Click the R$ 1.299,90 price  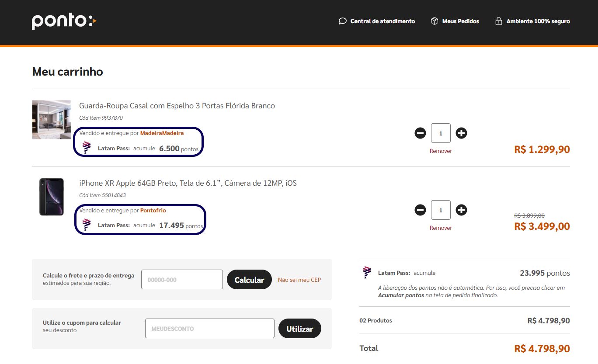click(542, 149)
